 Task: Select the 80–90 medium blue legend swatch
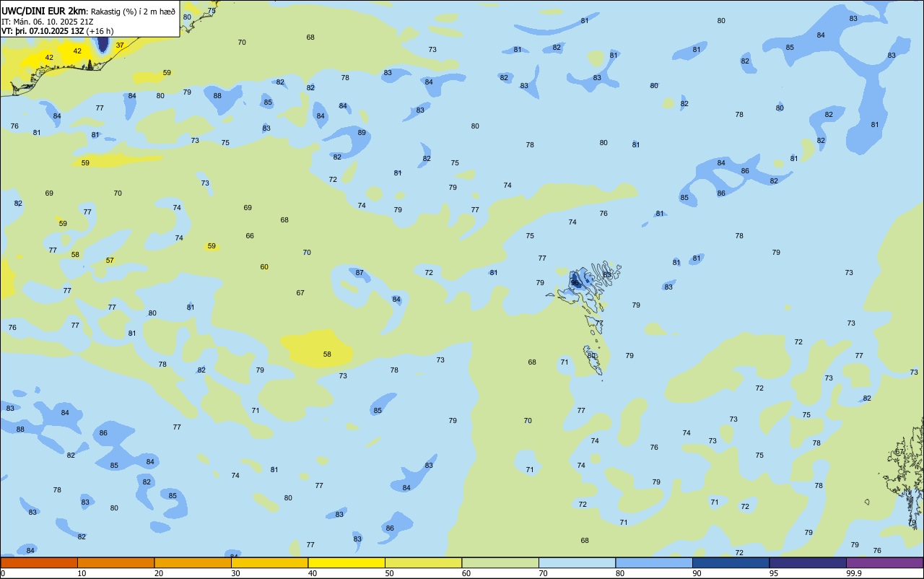(x=654, y=562)
